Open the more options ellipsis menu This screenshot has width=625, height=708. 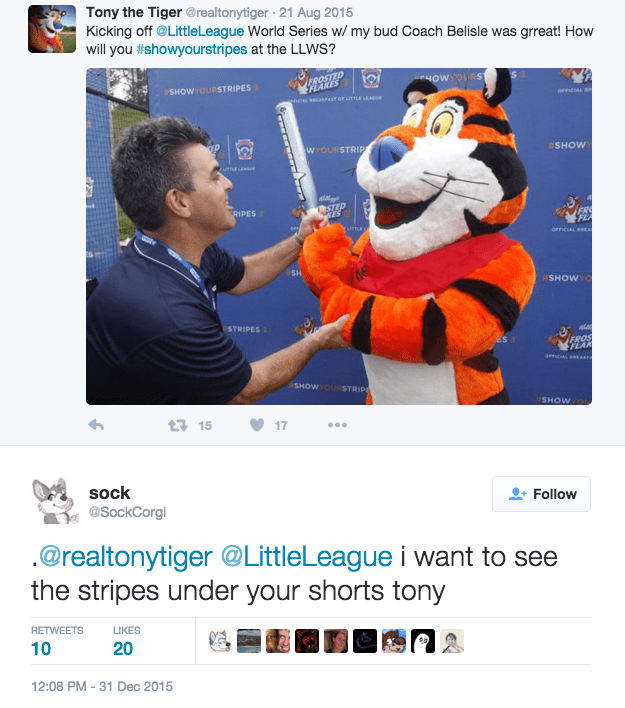[x=337, y=425]
